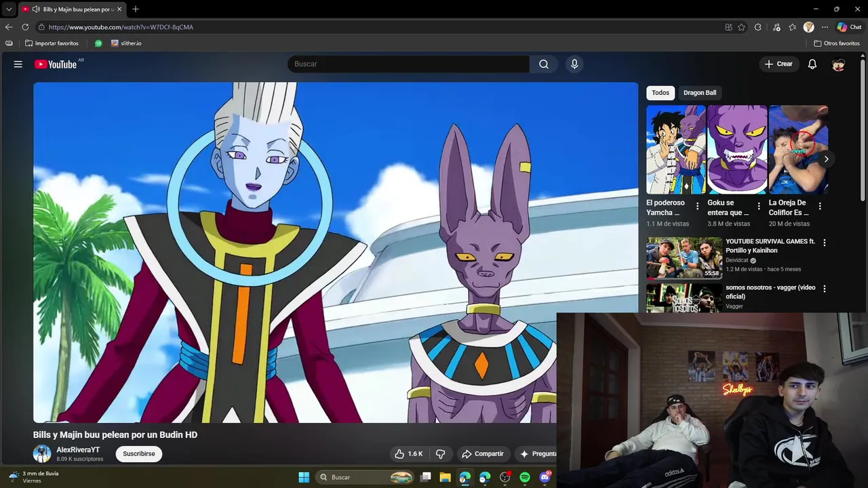Screen dimensions: 868x488
Task: Open options for La Oreja De Coliflor short
Action: tap(820, 206)
